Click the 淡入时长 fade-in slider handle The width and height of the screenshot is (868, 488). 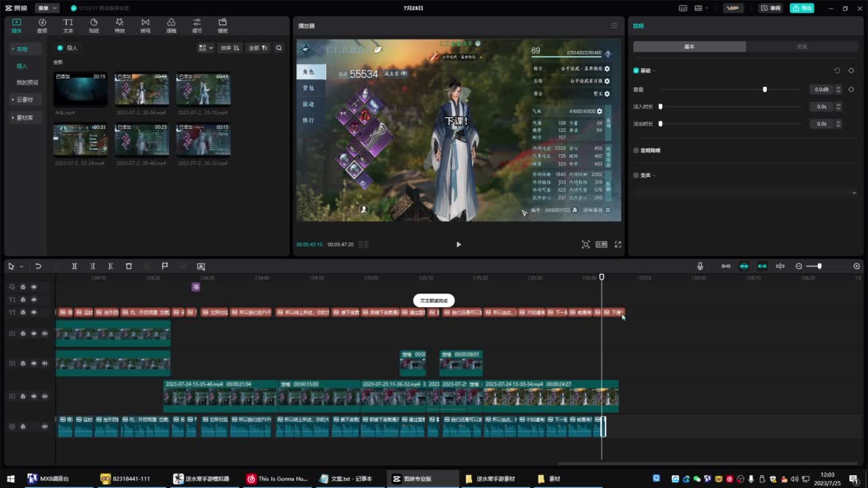tap(660, 106)
